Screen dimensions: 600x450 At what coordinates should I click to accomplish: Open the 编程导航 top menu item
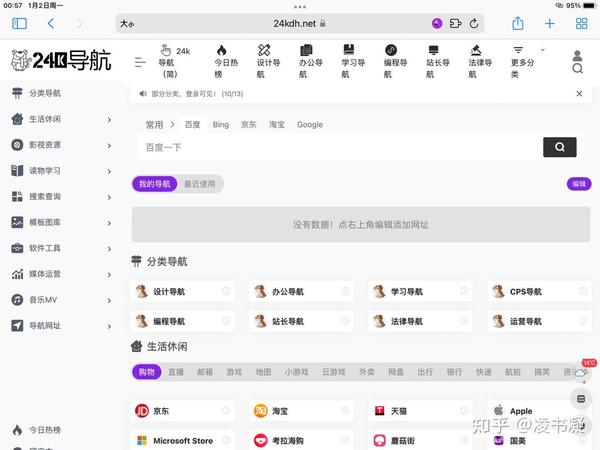click(x=395, y=62)
